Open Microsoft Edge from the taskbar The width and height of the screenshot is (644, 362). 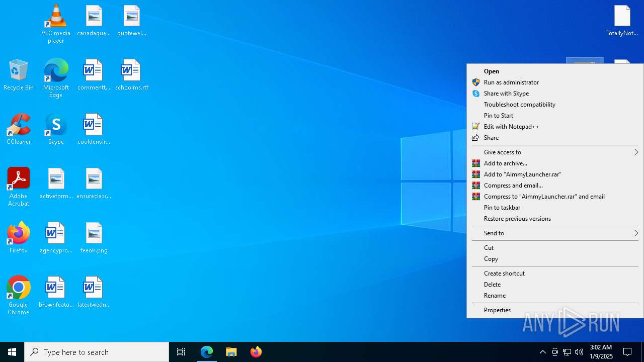(207, 352)
